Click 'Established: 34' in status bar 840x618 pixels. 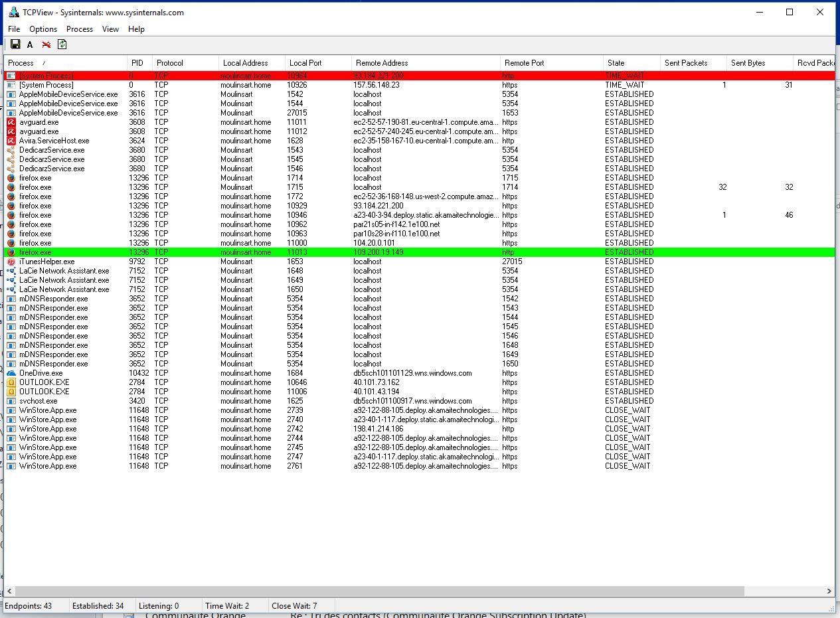pyautogui.click(x=98, y=605)
